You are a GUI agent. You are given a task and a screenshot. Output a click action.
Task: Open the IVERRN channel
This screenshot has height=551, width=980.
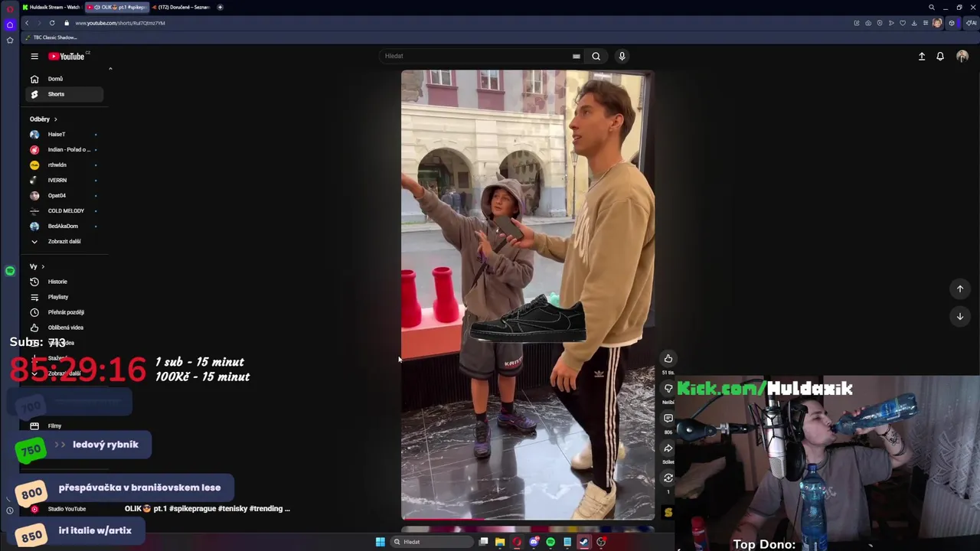(x=64, y=181)
